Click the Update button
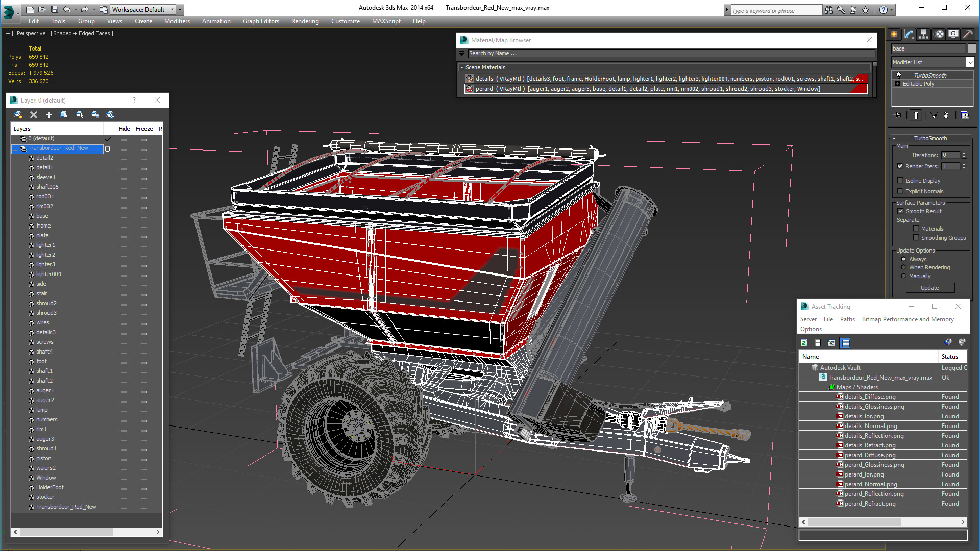The height and width of the screenshot is (551, 980). [x=929, y=288]
